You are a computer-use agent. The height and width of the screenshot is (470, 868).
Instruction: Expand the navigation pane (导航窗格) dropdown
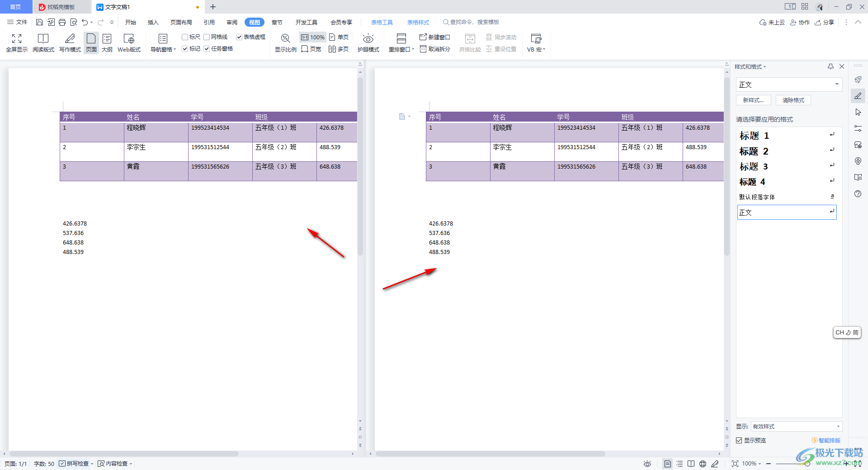click(163, 49)
